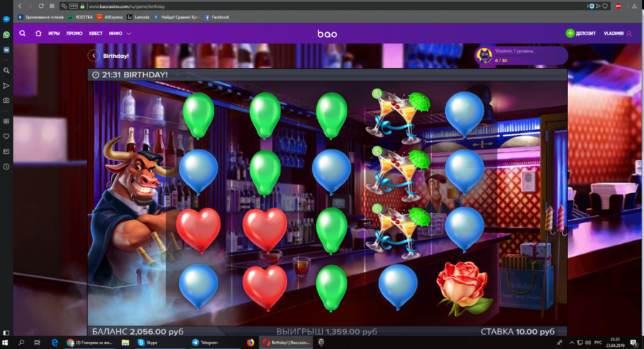Open the ПРОМО menu item

coord(74,34)
